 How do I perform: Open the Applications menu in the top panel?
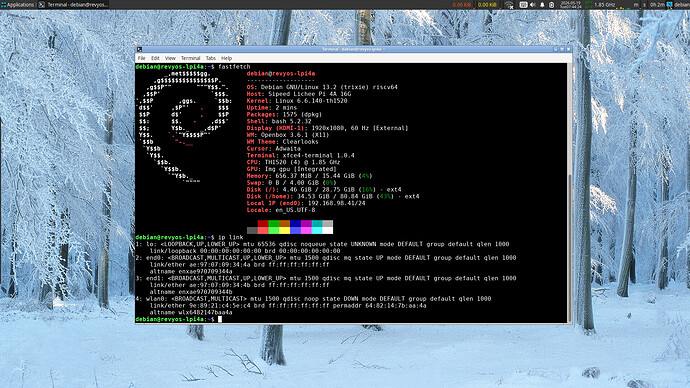tap(18, 5)
